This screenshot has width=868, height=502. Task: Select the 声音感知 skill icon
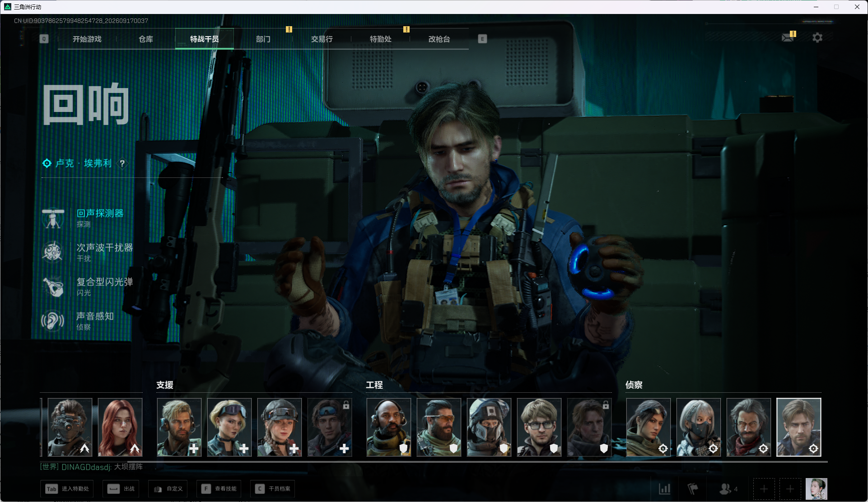pos(53,321)
